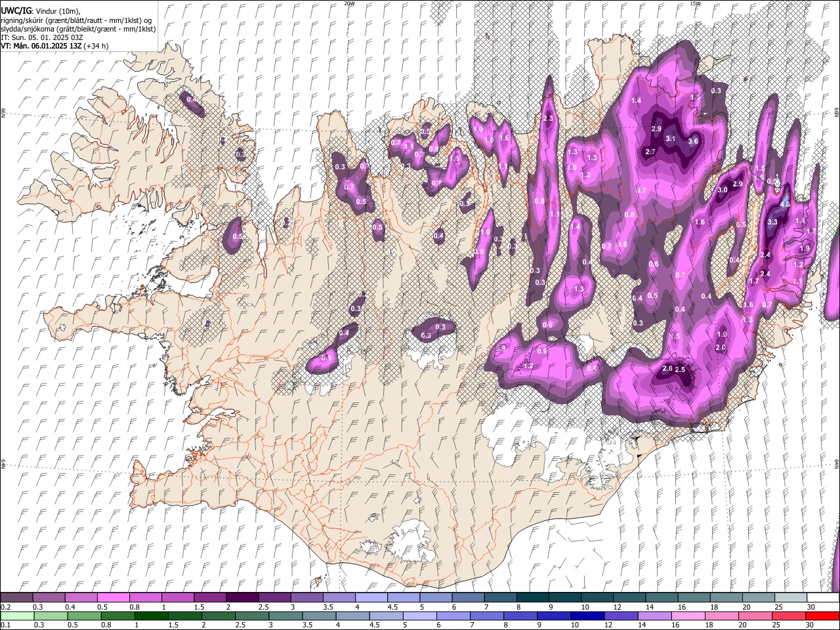This screenshot has width=840, height=630.
Task: Click the 2.7 precipitation value on the map
Action: pos(650,152)
